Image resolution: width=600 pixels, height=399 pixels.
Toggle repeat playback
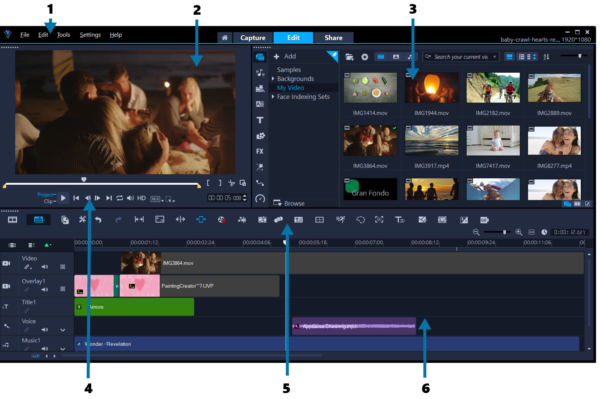(120, 198)
